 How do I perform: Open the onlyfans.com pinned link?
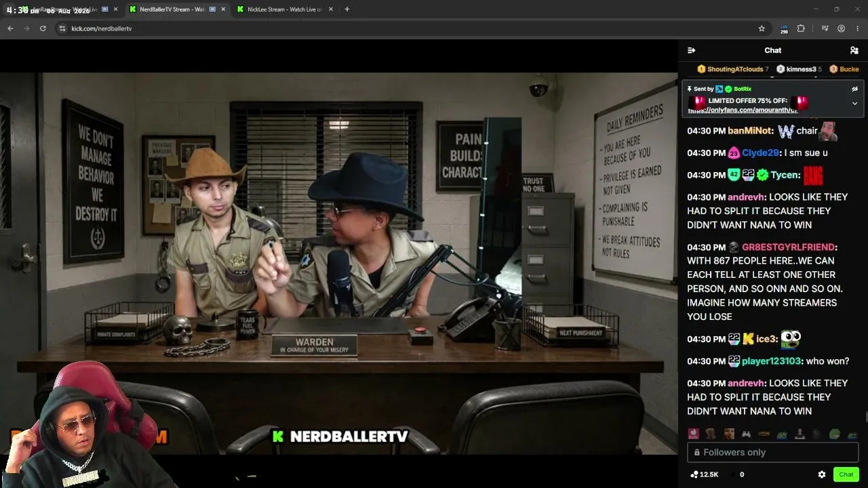pos(743,110)
